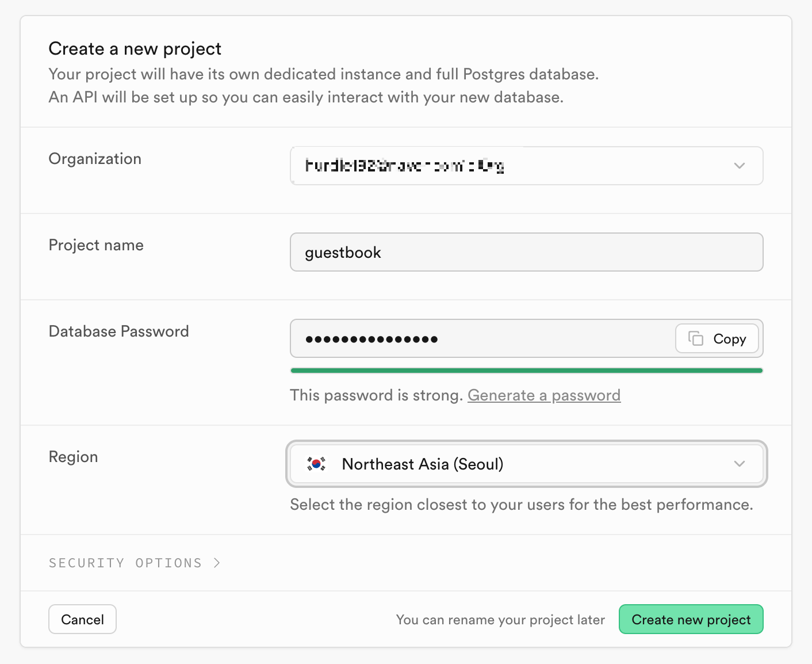Click the chevron arrow in Region selector

click(x=740, y=464)
